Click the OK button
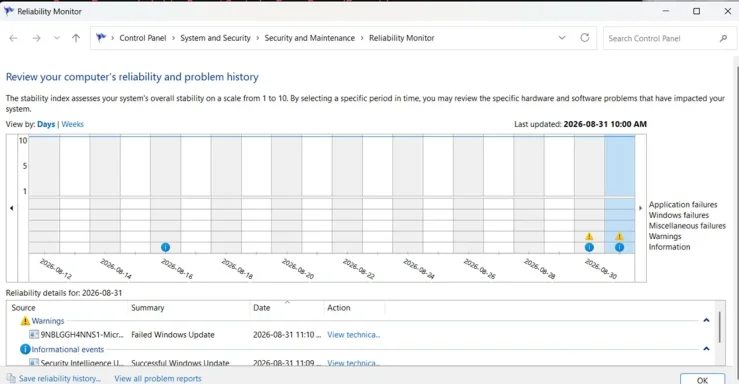The width and height of the screenshot is (739, 384). pos(702,379)
